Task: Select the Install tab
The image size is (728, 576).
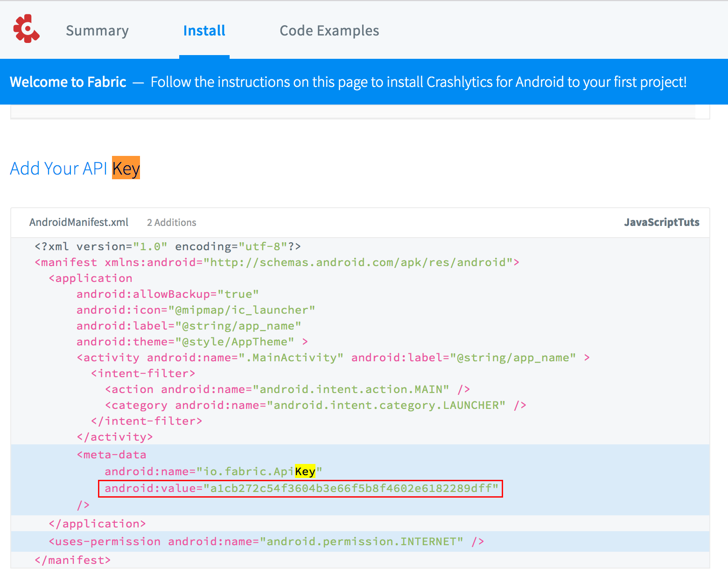Action: point(204,31)
